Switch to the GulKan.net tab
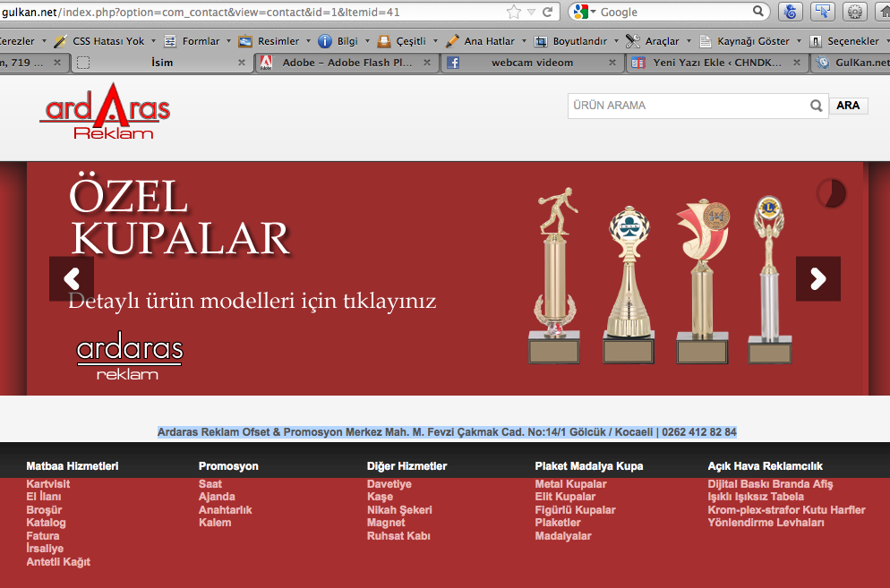This screenshot has height=588, width=890. point(851,63)
